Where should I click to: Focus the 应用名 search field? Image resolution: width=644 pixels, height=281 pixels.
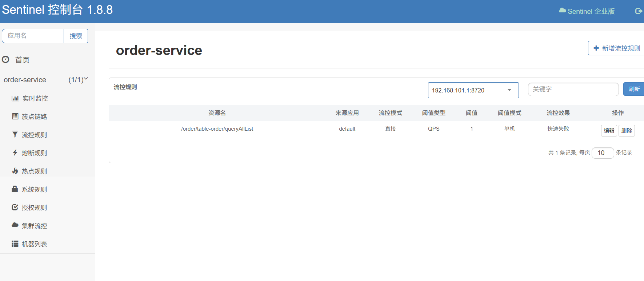33,36
